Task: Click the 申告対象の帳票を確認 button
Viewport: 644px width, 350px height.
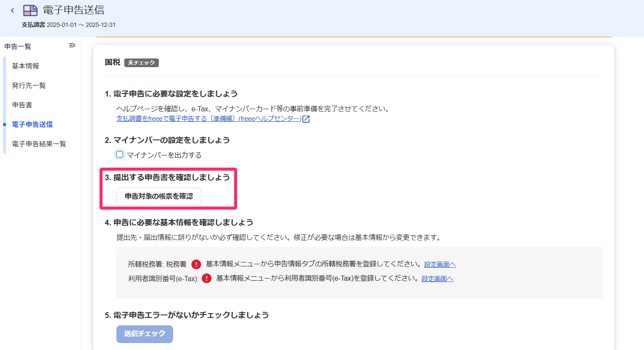Action: point(159,196)
